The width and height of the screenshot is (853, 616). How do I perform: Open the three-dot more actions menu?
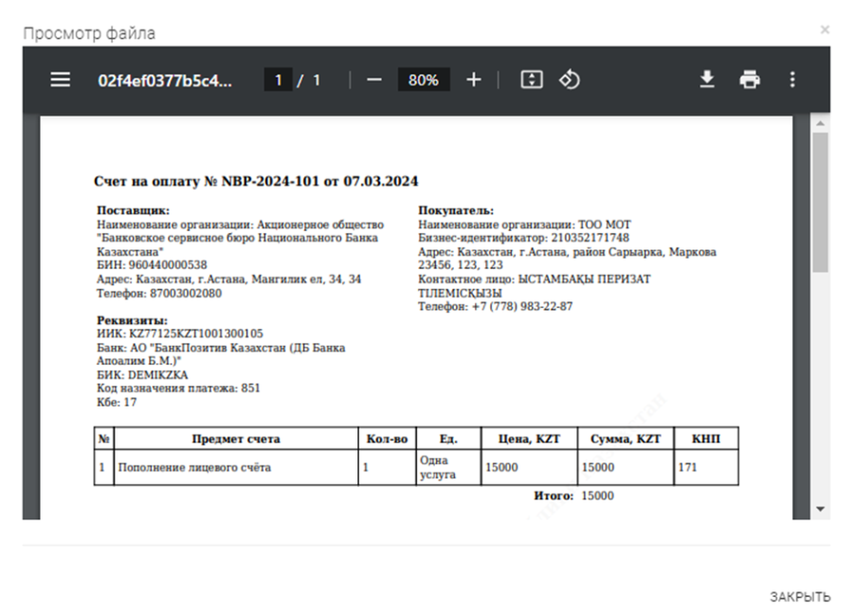[792, 81]
